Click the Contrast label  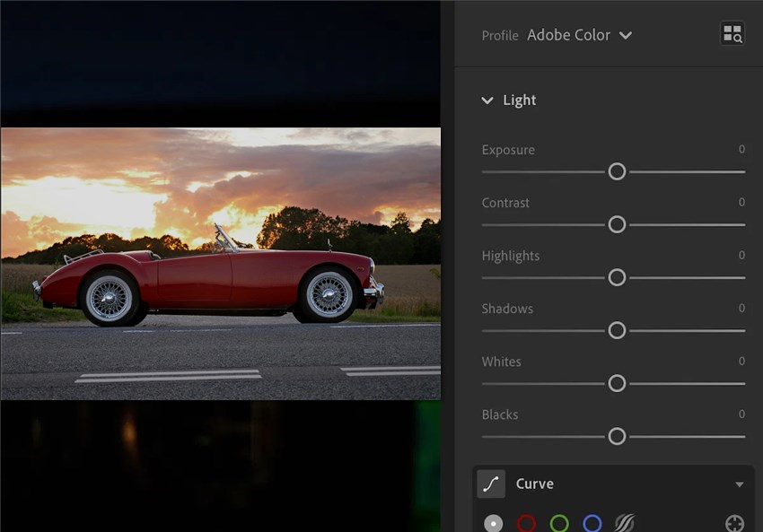click(x=505, y=203)
